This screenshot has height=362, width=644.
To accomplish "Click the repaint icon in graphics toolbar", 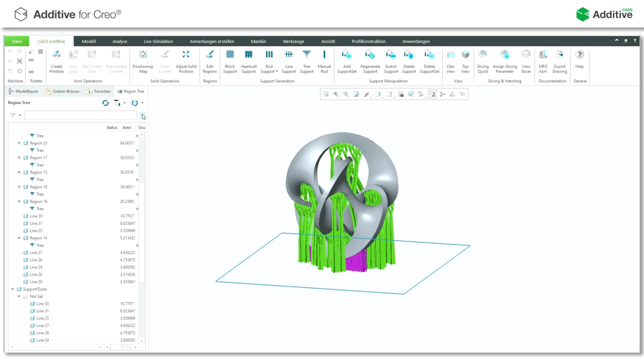I will 356,94.
